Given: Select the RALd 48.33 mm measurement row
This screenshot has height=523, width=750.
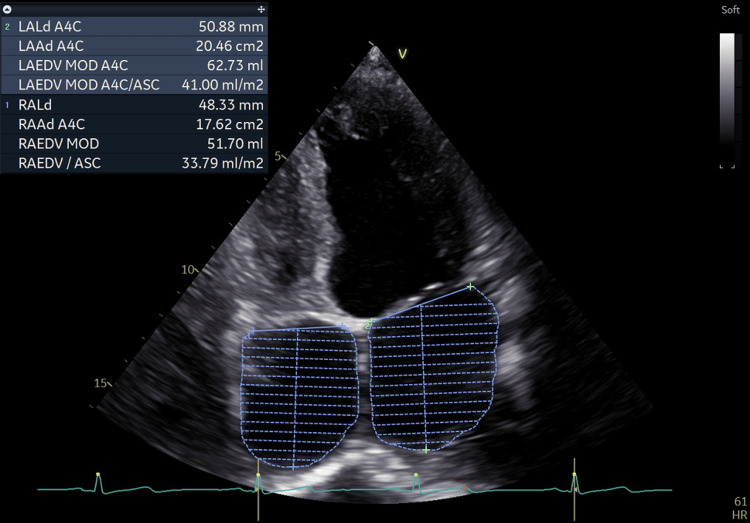Looking at the screenshot, I should (134, 105).
